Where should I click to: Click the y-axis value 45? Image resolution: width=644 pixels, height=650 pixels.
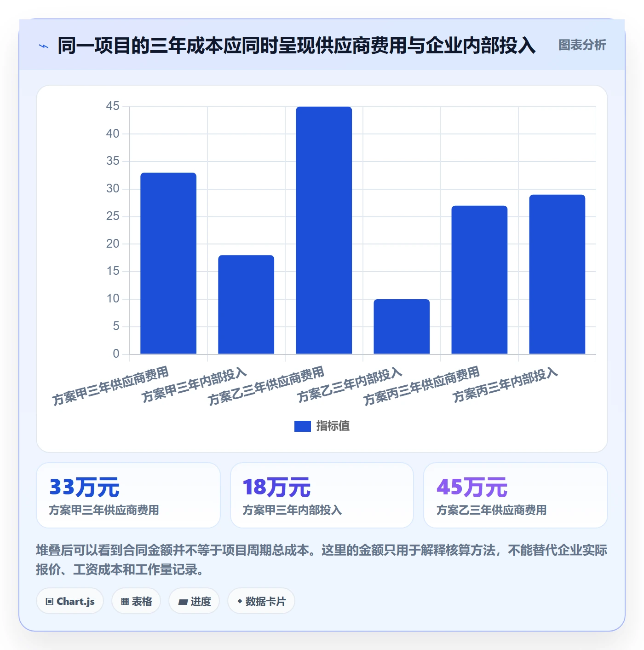click(x=113, y=106)
